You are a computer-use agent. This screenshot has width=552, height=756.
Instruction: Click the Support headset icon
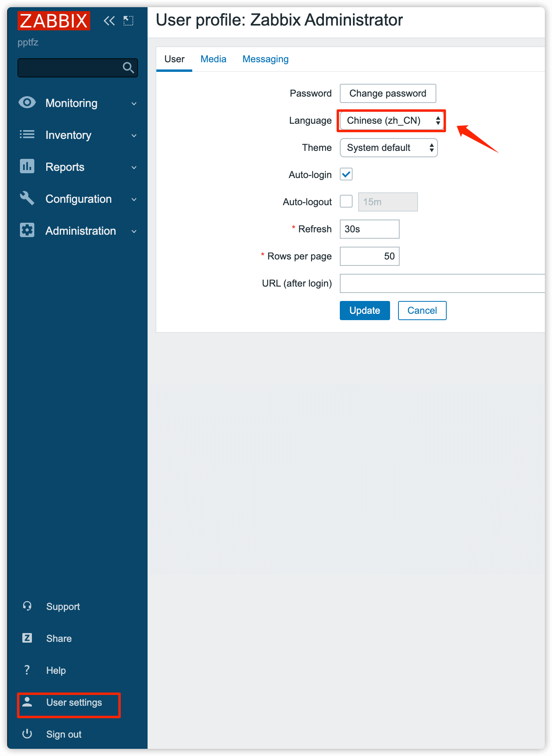coord(27,606)
